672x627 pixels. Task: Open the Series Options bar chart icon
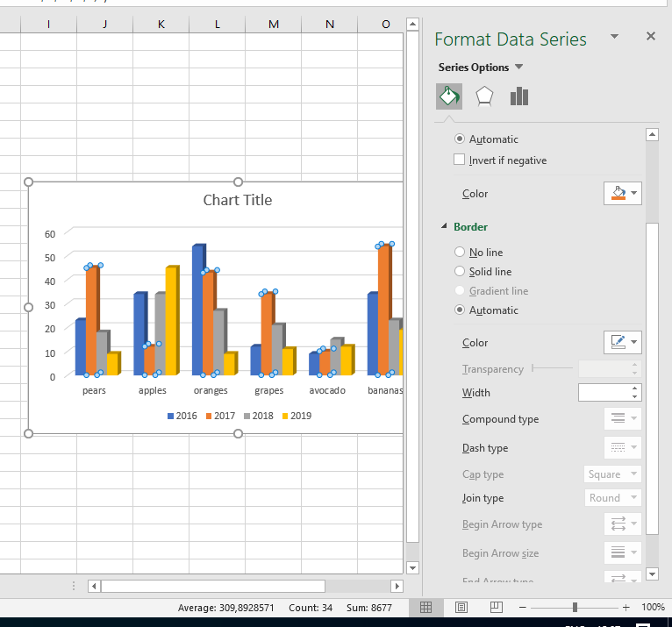519,96
